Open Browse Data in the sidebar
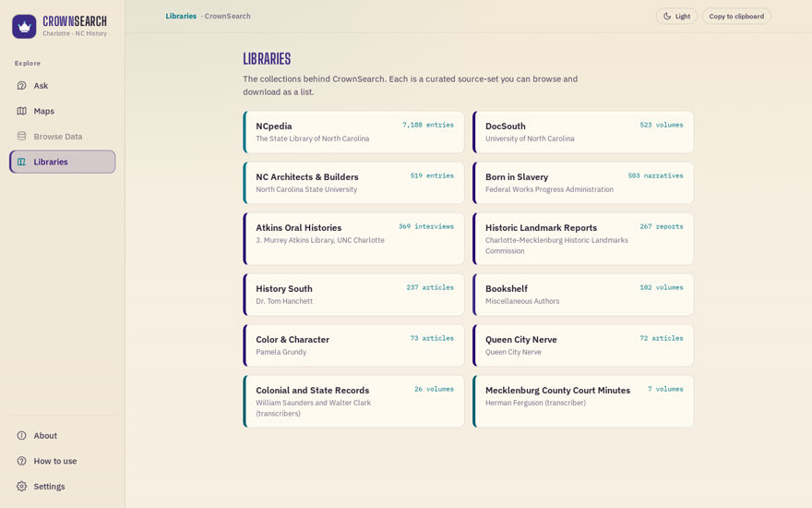The image size is (812, 508). click(x=62, y=137)
